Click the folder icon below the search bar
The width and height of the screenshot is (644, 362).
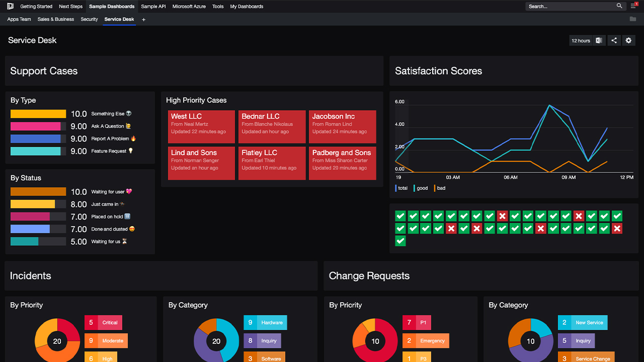tap(633, 19)
